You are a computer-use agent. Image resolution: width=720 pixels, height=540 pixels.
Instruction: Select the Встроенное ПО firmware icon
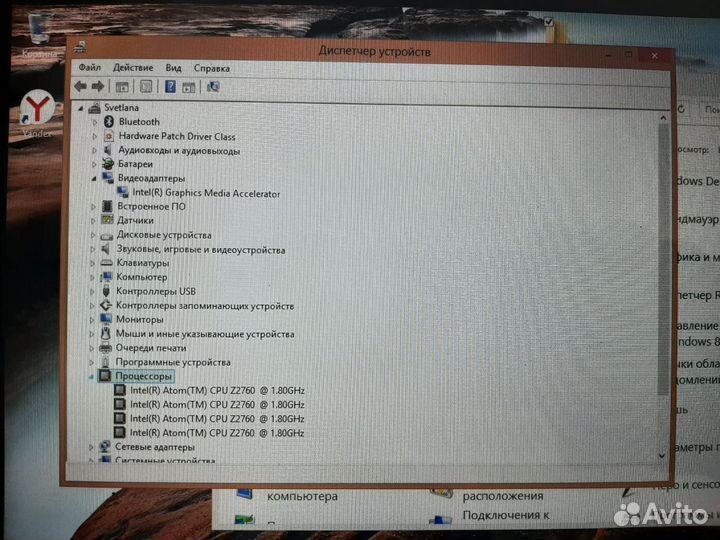(x=107, y=206)
